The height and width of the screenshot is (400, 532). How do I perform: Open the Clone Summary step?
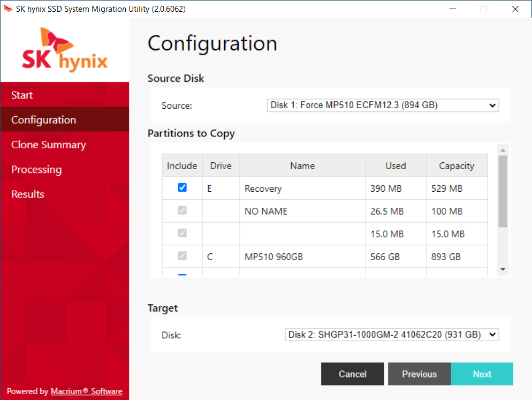(x=64, y=145)
